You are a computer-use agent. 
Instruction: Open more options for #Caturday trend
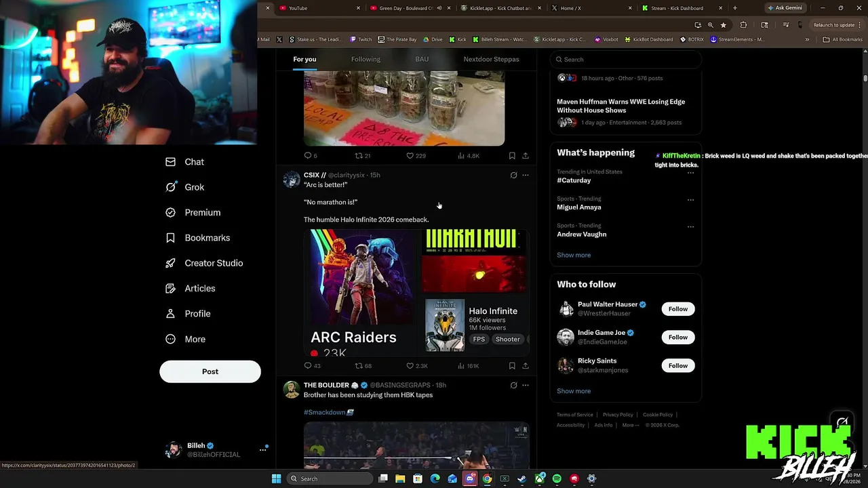pos(690,173)
